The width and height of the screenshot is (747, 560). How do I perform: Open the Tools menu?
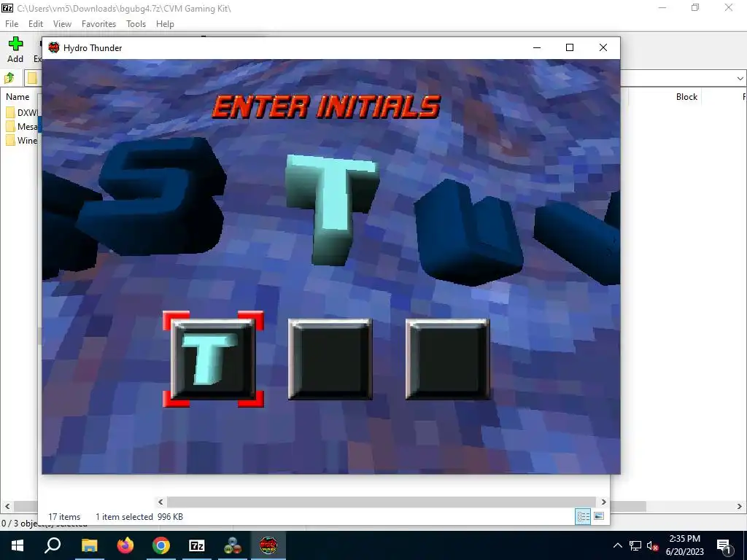pos(136,24)
